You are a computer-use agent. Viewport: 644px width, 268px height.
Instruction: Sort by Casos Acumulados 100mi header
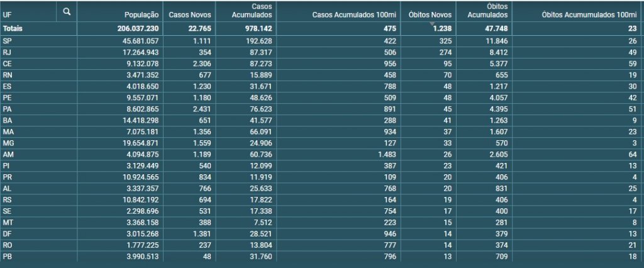(x=354, y=15)
